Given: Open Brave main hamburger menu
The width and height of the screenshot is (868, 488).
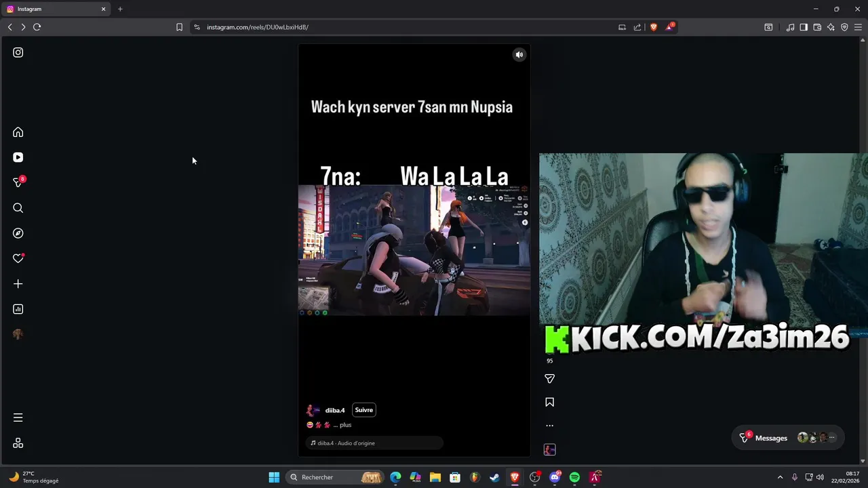Looking at the screenshot, I should pyautogui.click(x=858, y=27).
